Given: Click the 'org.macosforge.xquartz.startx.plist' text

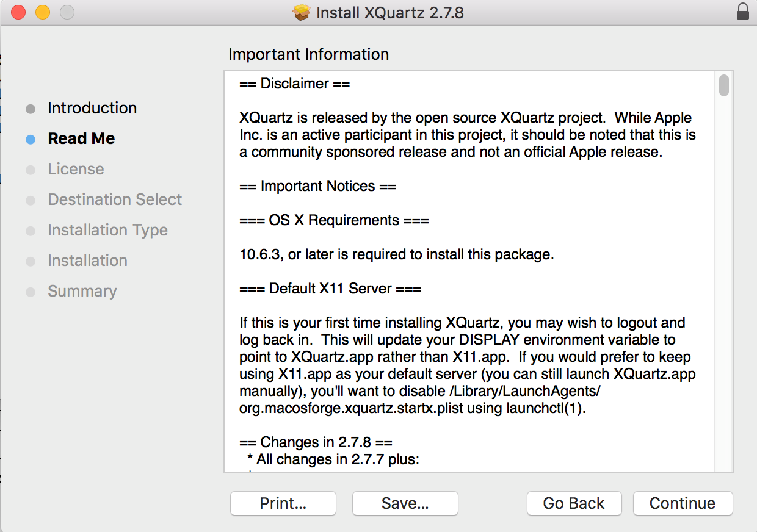Looking at the screenshot, I should 351,409.
